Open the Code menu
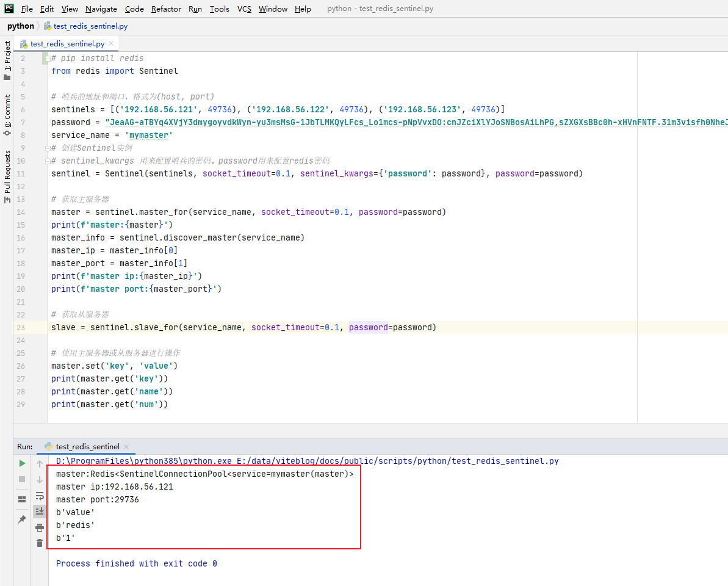 click(134, 9)
